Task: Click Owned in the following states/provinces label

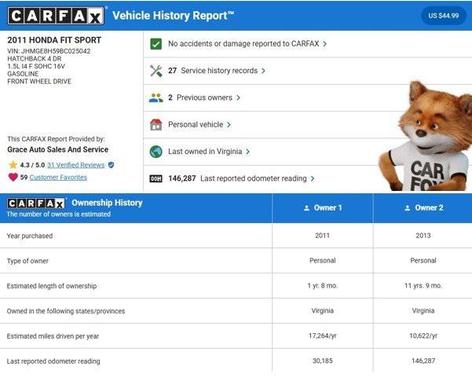Action: (x=66, y=311)
